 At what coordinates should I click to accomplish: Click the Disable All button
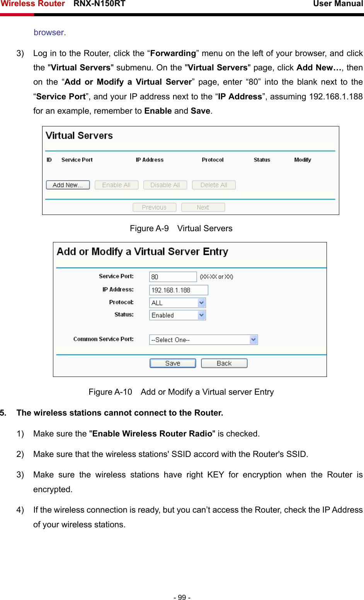click(x=165, y=185)
